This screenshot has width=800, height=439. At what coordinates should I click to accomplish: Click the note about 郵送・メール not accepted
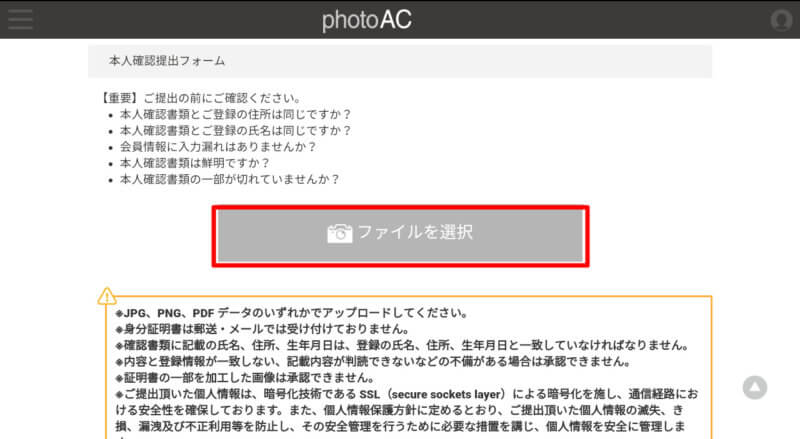click(x=262, y=329)
